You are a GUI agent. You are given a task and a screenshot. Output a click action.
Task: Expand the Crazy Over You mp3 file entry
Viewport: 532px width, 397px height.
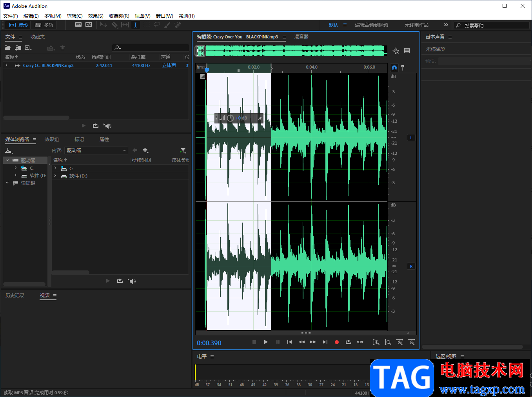tap(7, 65)
